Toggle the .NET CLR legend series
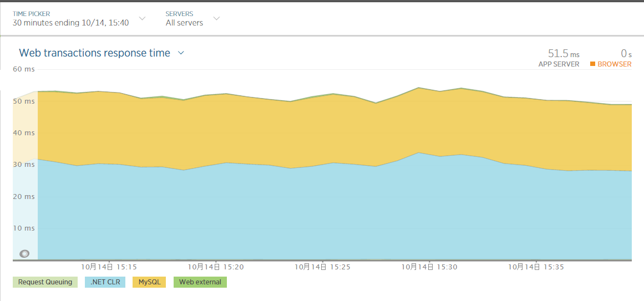Image resolution: width=644 pixels, height=301 pixels. tap(105, 282)
